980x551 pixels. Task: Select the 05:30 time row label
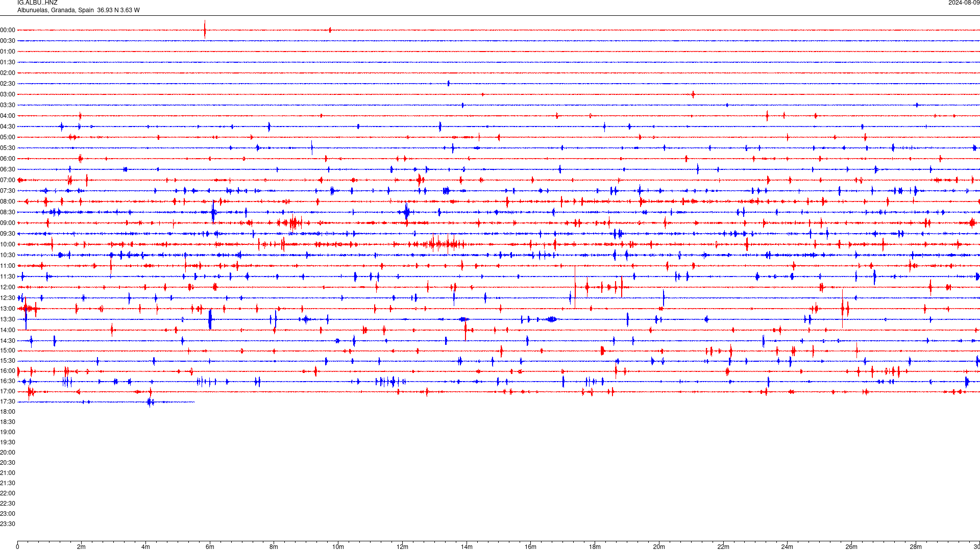tap(8, 148)
